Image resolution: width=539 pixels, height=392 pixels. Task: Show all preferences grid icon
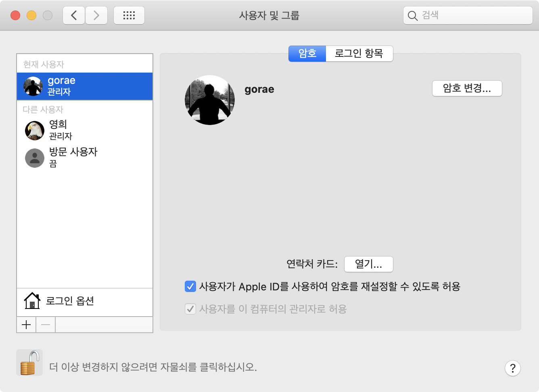click(129, 16)
